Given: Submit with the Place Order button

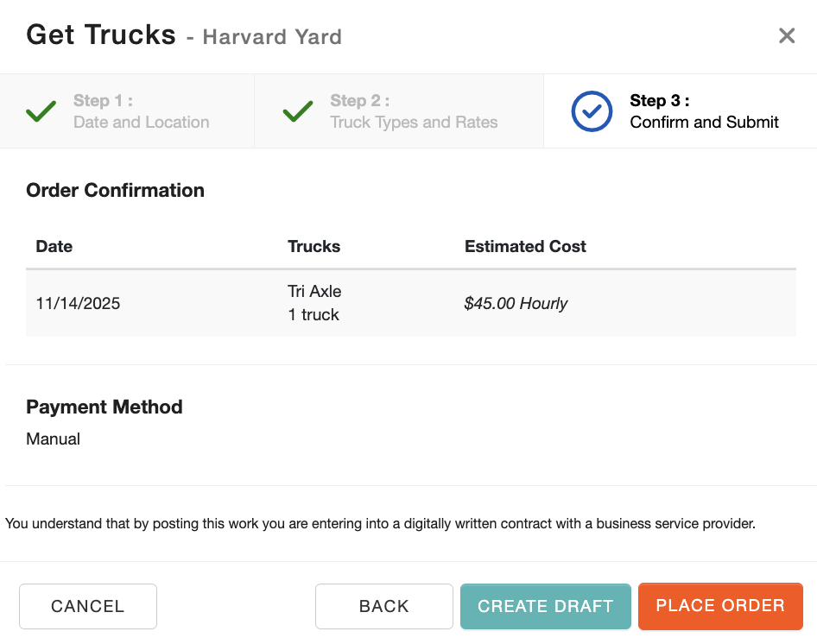Looking at the screenshot, I should tap(720, 606).
